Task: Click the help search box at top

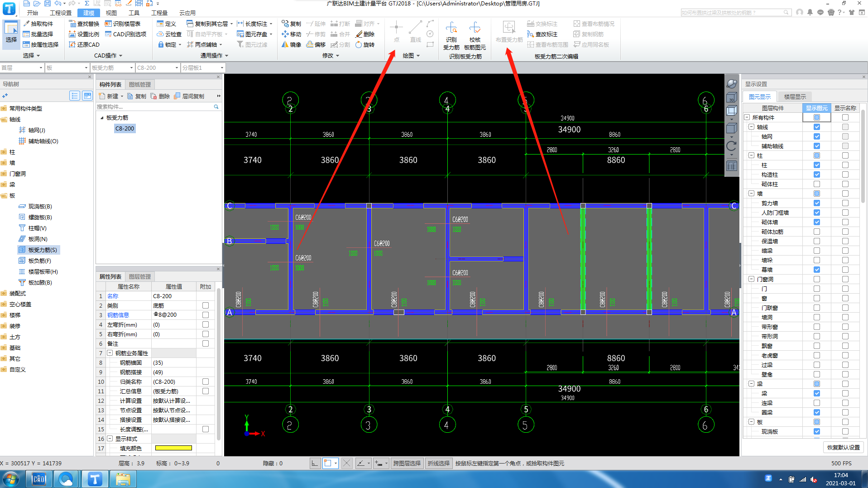Action: pyautogui.click(x=736, y=13)
